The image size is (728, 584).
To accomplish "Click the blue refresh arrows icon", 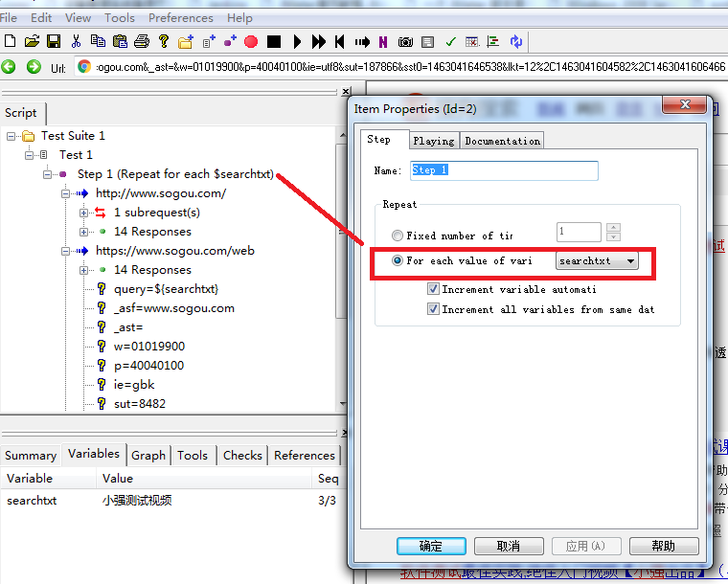I will [x=515, y=42].
